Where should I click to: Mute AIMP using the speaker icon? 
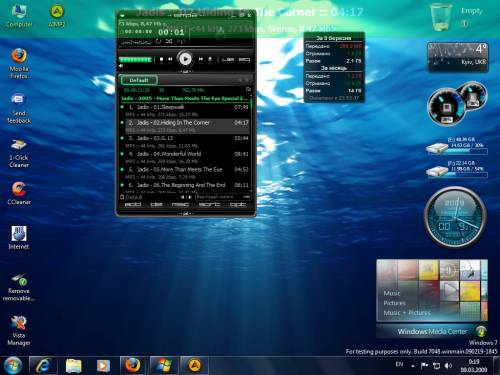[121, 66]
